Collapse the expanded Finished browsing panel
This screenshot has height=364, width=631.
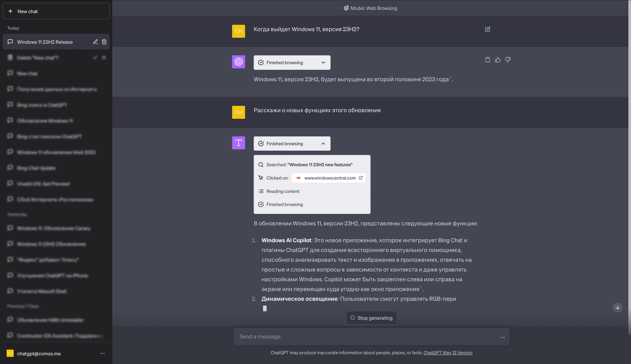(292, 144)
